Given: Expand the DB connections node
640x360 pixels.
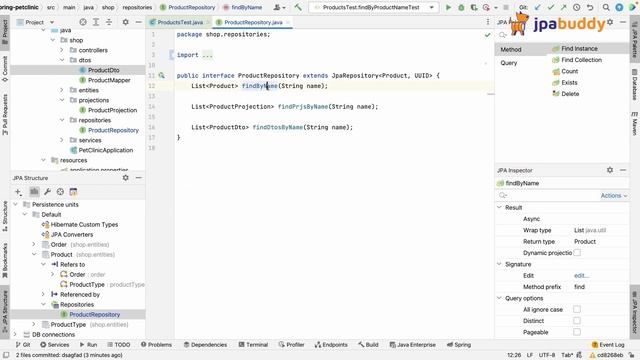Looking at the screenshot, I should (x=16, y=334).
